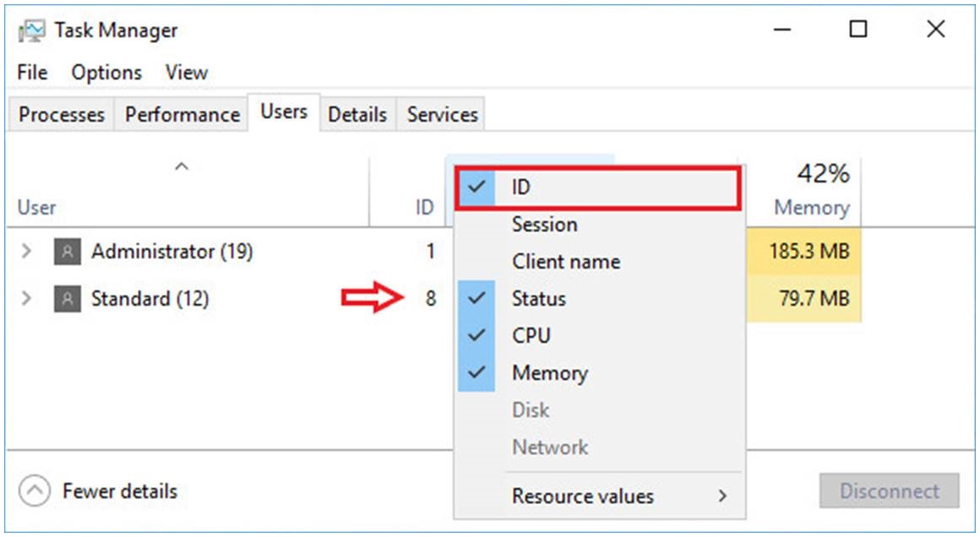980x537 pixels.
Task: Select the grayed-out Network column option
Action: pyautogui.click(x=599, y=447)
